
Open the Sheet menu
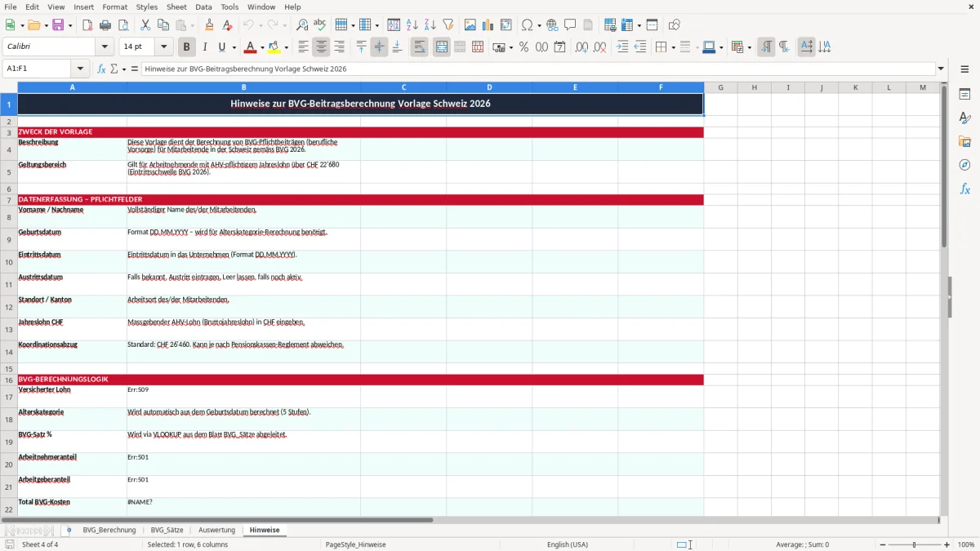(176, 7)
